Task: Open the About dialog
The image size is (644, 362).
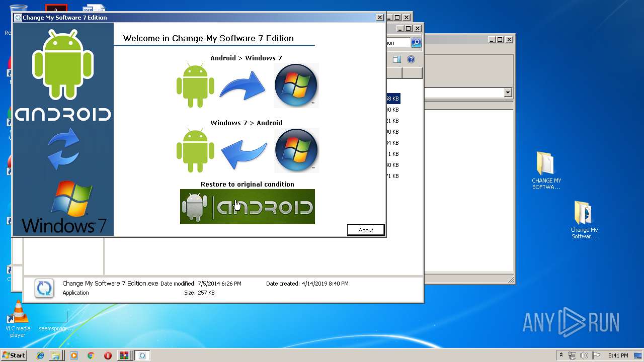Action: [366, 230]
